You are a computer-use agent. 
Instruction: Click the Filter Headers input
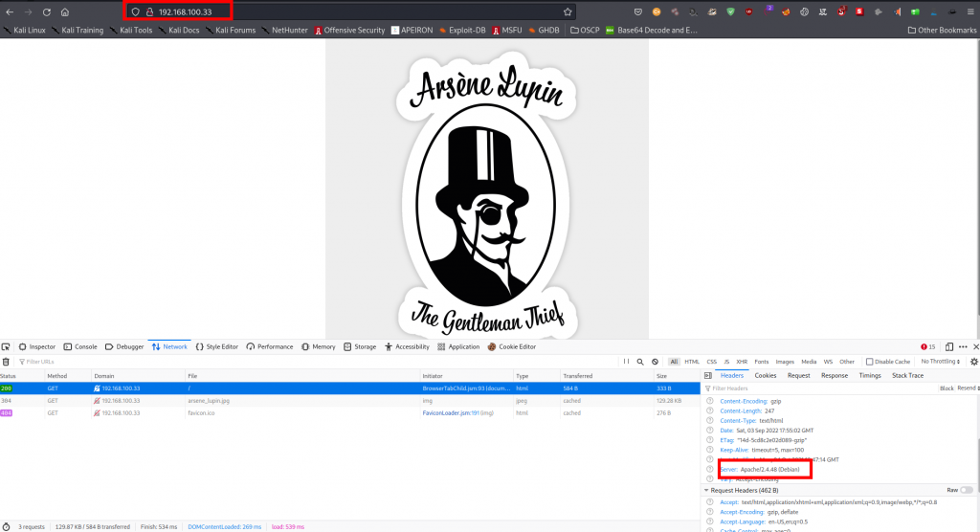(x=819, y=388)
